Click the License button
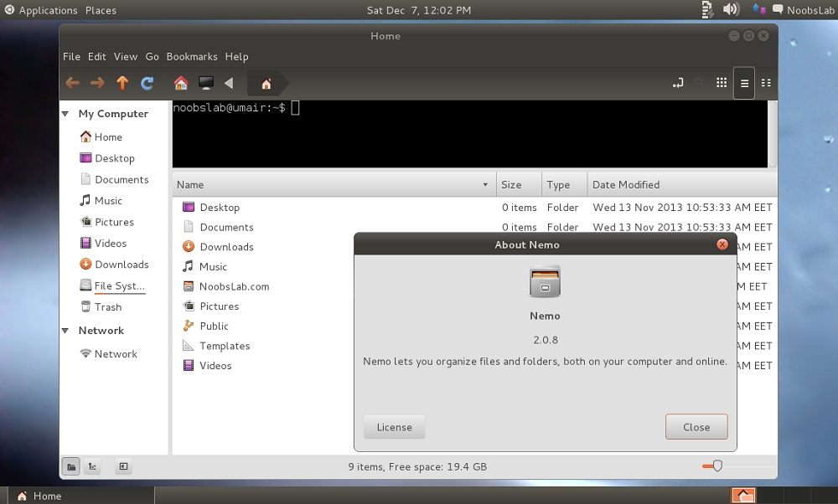This screenshot has width=838, height=504. 394,427
